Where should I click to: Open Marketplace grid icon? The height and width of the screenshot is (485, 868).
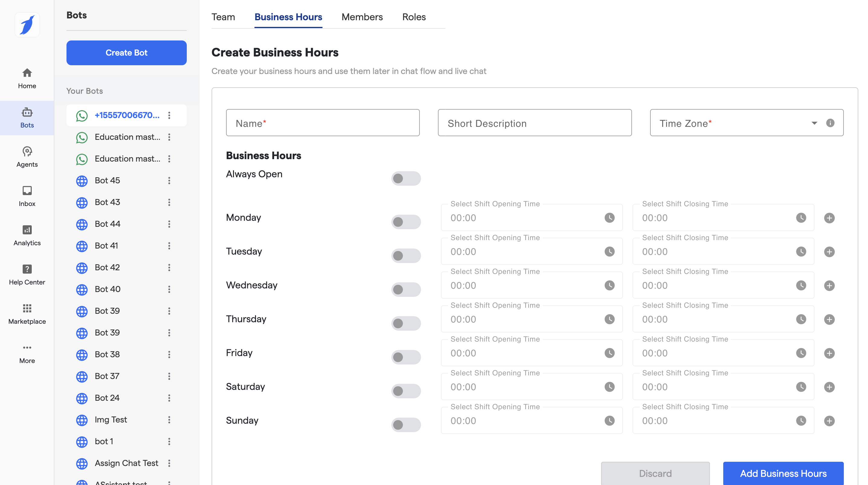pyautogui.click(x=27, y=308)
